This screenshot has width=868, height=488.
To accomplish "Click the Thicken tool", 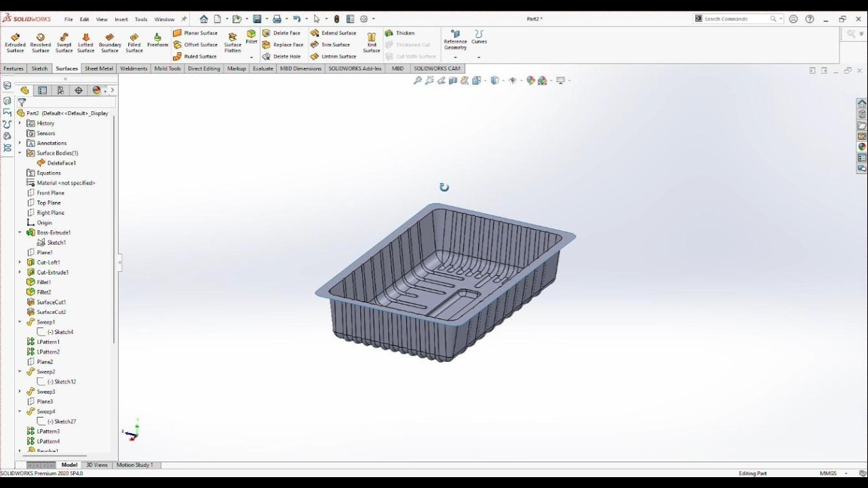I will pyautogui.click(x=400, y=33).
